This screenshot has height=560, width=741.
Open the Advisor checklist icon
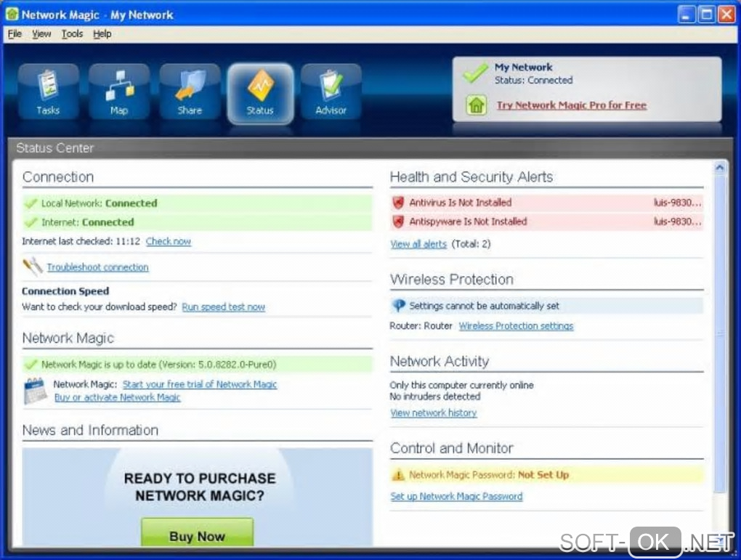pos(331,92)
